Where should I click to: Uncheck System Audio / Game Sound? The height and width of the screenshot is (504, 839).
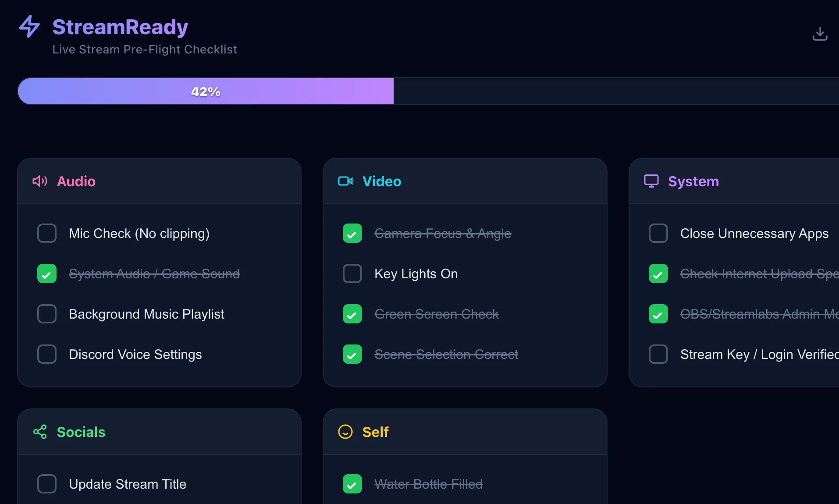47,273
